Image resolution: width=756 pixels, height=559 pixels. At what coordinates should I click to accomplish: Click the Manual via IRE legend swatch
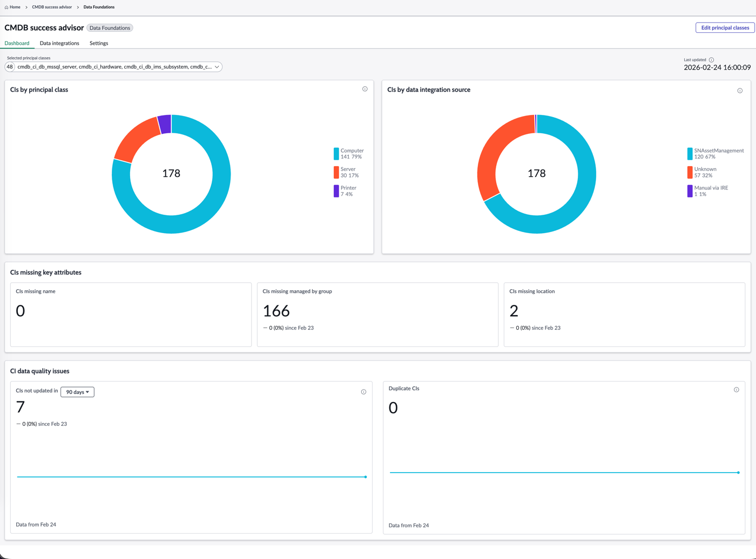(690, 191)
